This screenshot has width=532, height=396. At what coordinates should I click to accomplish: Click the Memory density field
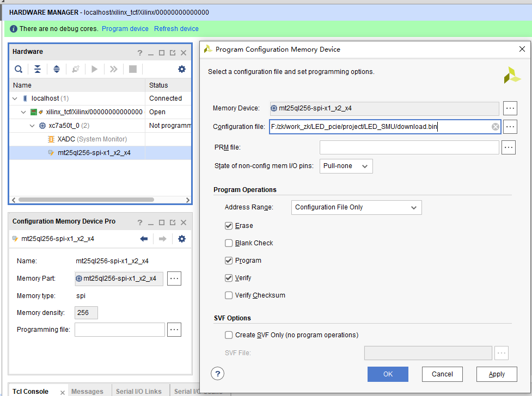86,313
